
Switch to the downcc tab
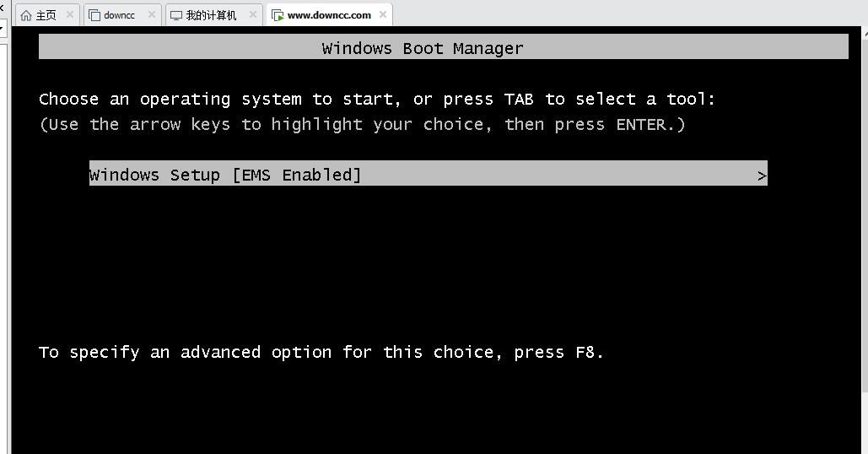click(x=121, y=15)
